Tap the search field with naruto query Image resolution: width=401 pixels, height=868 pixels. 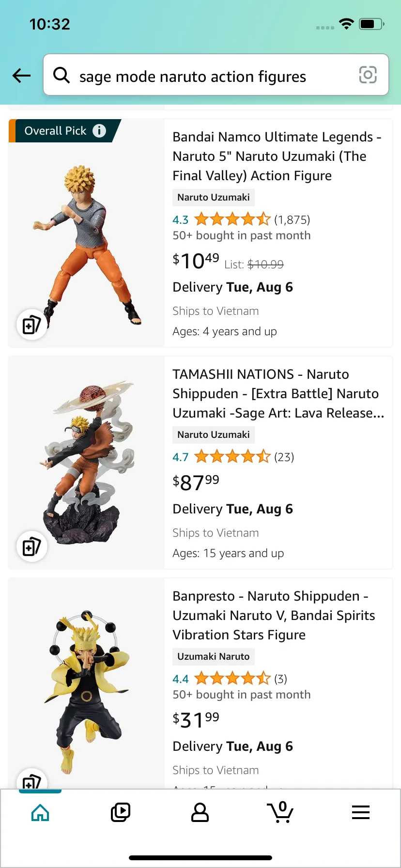[208, 76]
